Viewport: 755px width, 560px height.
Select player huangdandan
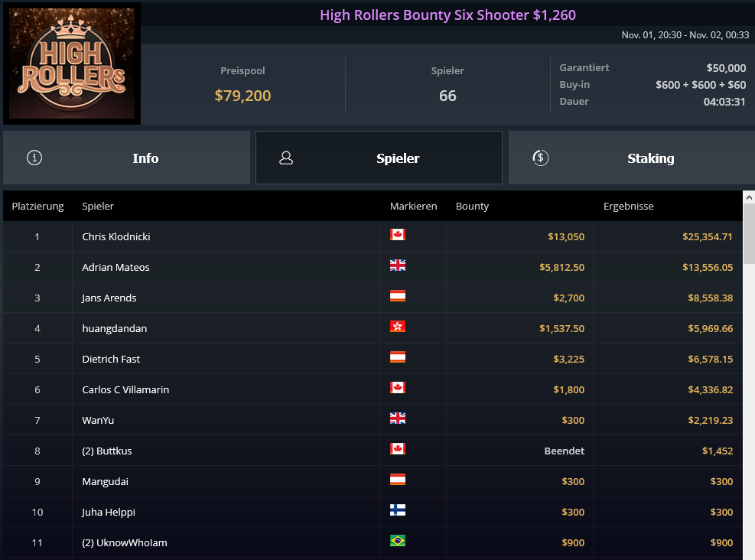click(x=115, y=328)
